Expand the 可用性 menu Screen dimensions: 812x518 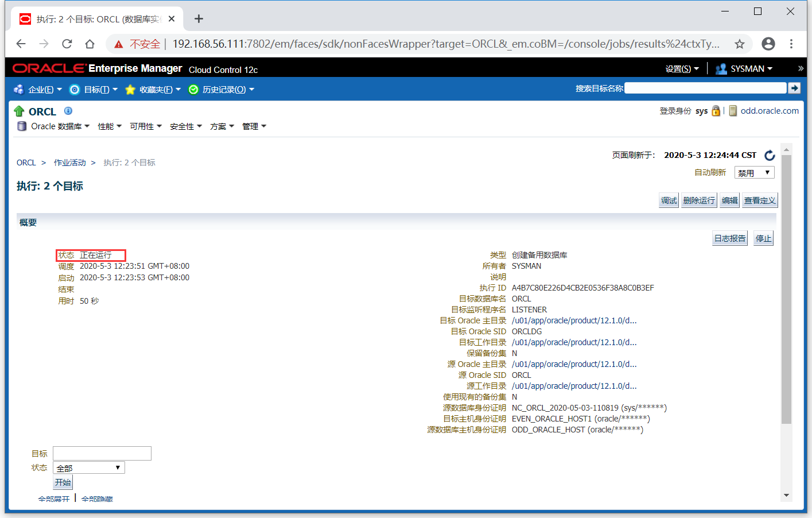(x=145, y=126)
